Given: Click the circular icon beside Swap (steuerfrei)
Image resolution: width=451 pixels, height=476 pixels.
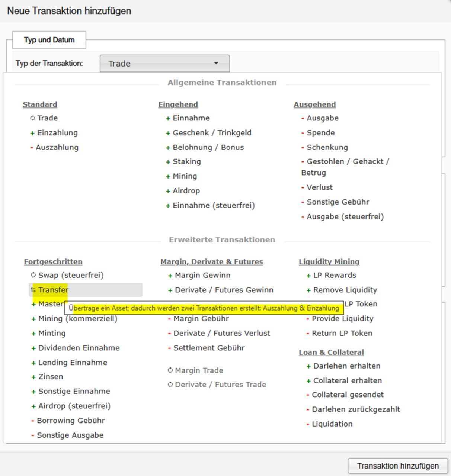Looking at the screenshot, I should (33, 275).
